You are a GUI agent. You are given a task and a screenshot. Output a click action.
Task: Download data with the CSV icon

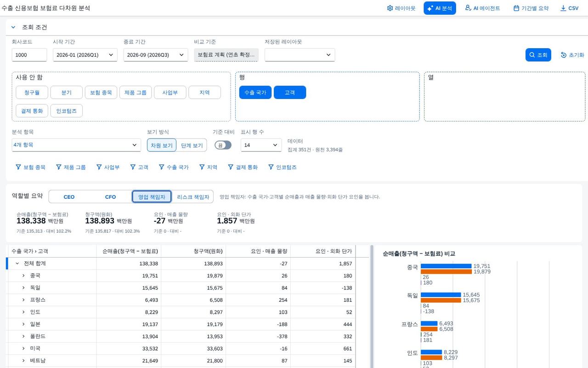click(563, 8)
